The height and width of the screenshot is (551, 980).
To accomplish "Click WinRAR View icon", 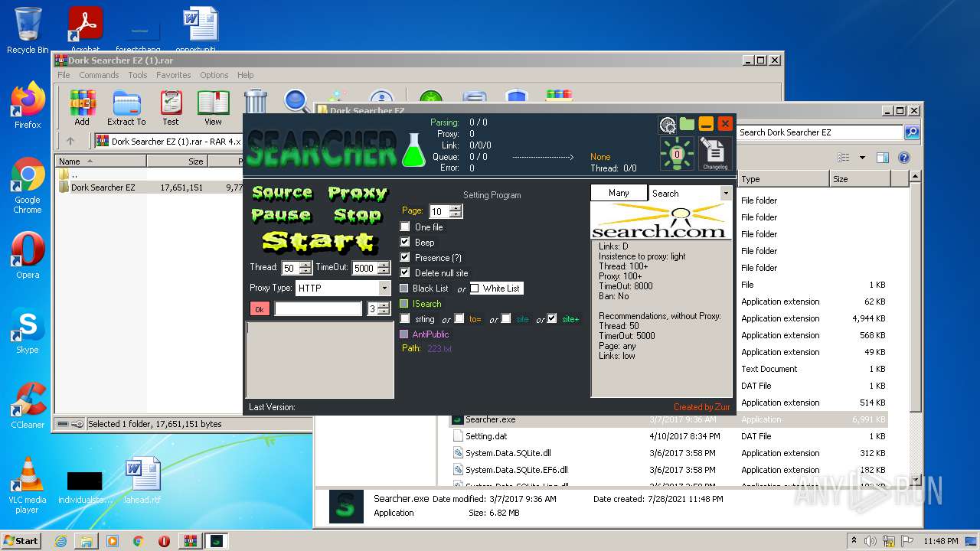I will [x=213, y=108].
